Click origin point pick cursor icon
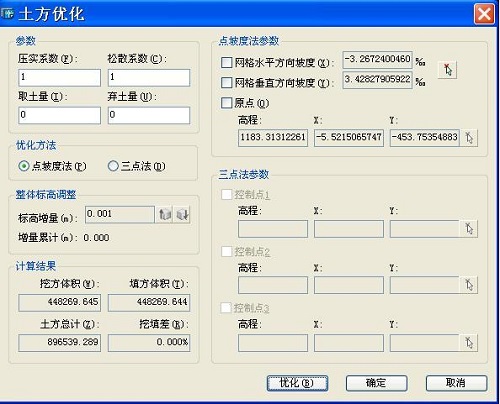500x404 pixels. [469, 138]
